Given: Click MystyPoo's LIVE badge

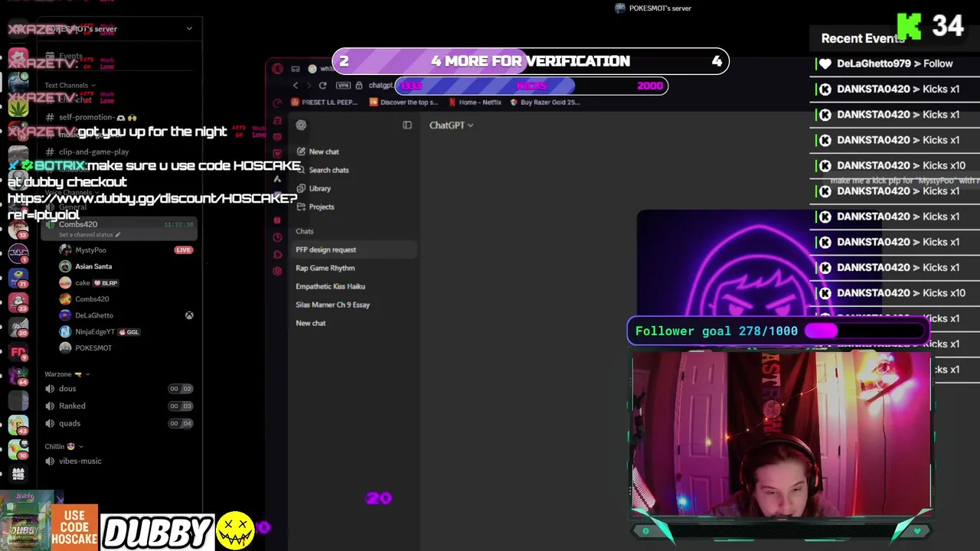Looking at the screenshot, I should pos(183,249).
